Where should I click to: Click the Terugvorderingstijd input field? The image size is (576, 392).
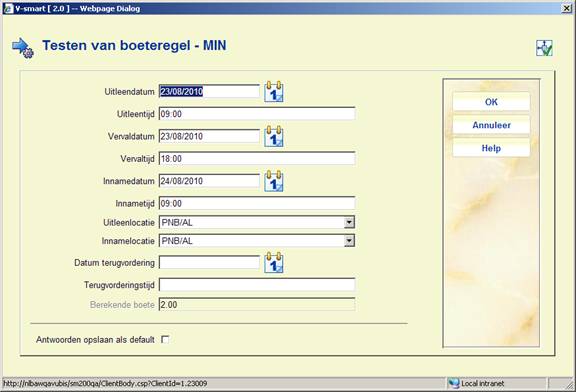(x=257, y=285)
